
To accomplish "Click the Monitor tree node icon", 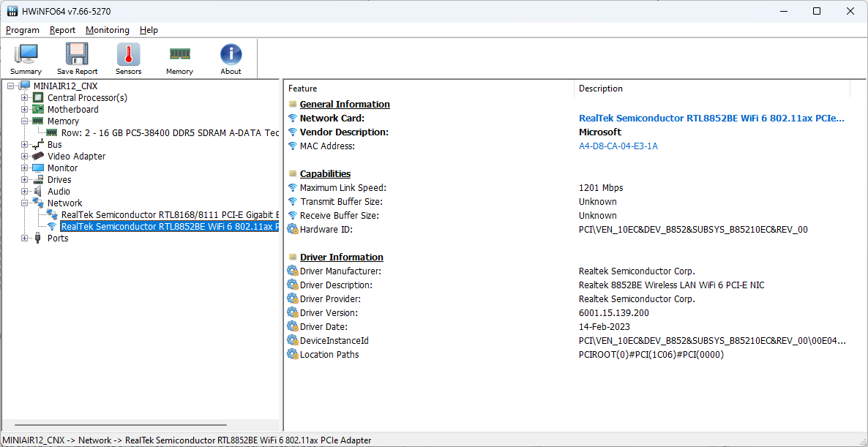I will pos(38,168).
